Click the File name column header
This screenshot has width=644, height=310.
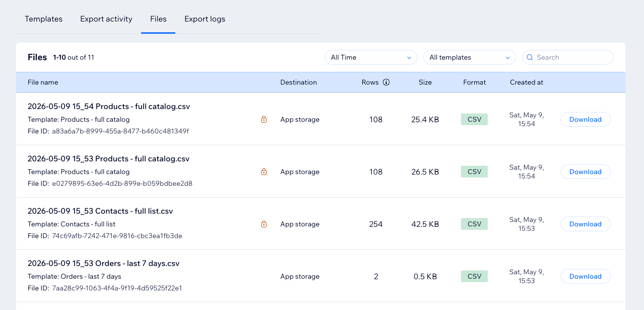click(43, 82)
